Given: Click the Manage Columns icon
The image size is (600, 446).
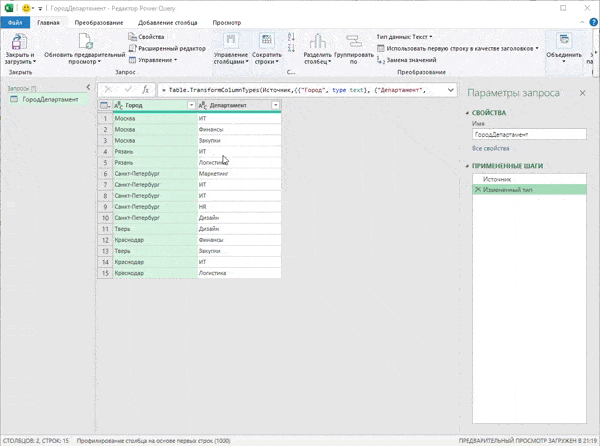Looking at the screenshot, I should [x=231, y=41].
